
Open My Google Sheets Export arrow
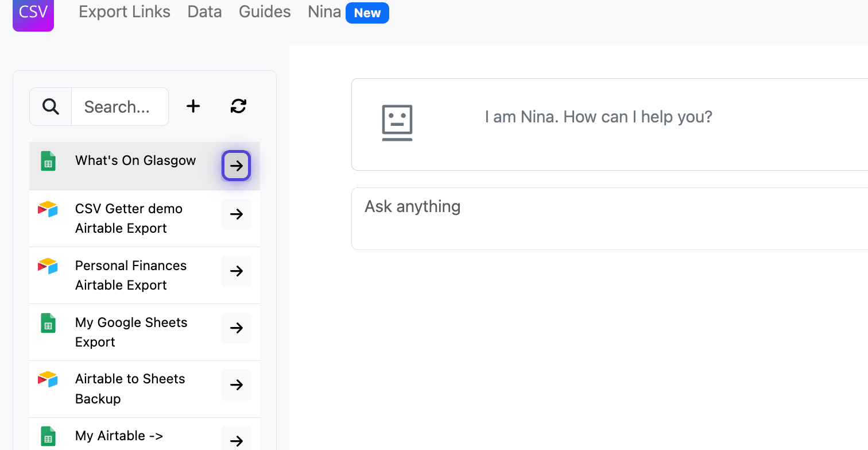[x=237, y=328]
